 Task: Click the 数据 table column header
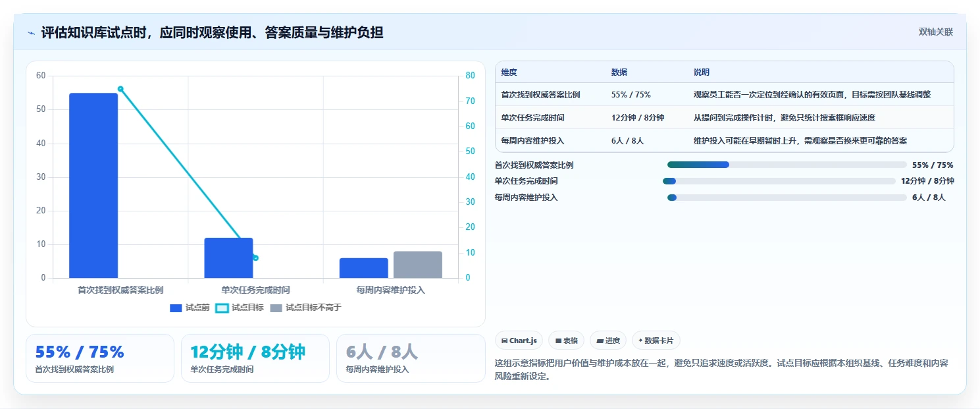[x=619, y=72]
